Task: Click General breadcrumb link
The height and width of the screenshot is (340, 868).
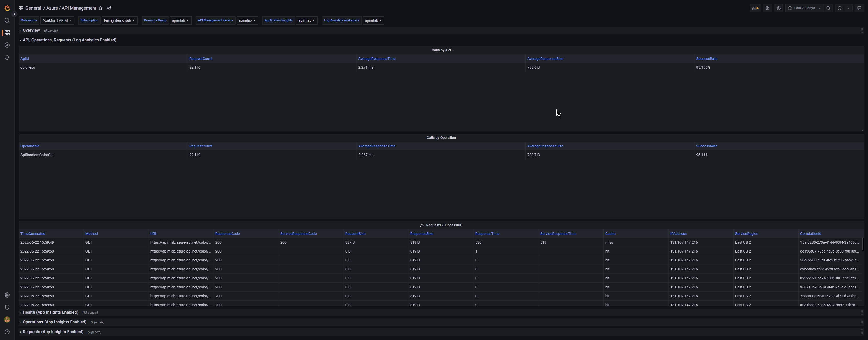Action: pos(33,8)
